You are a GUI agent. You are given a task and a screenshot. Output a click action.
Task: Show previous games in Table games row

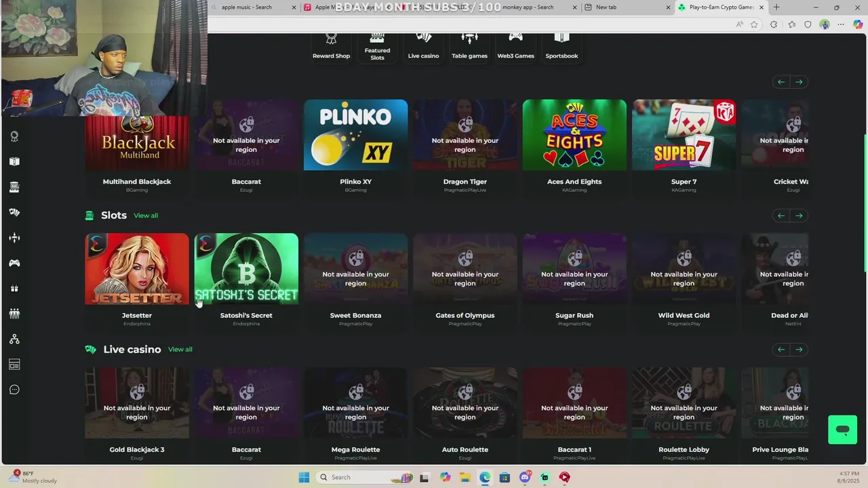(781, 82)
